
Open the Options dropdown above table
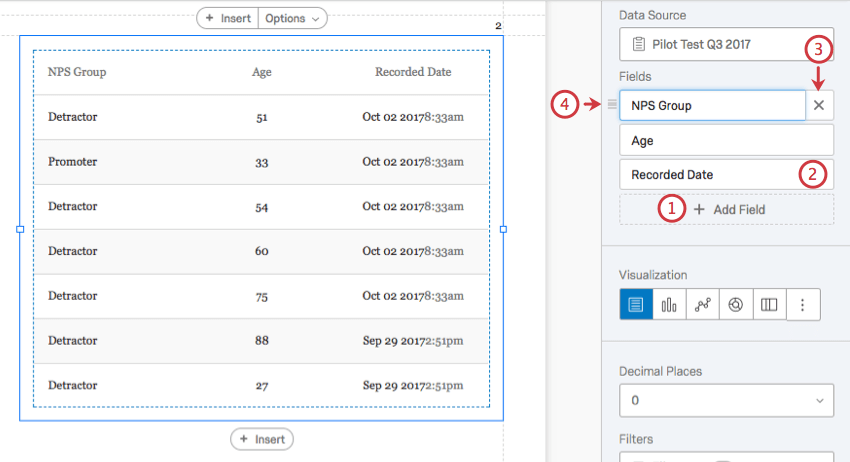[x=293, y=18]
